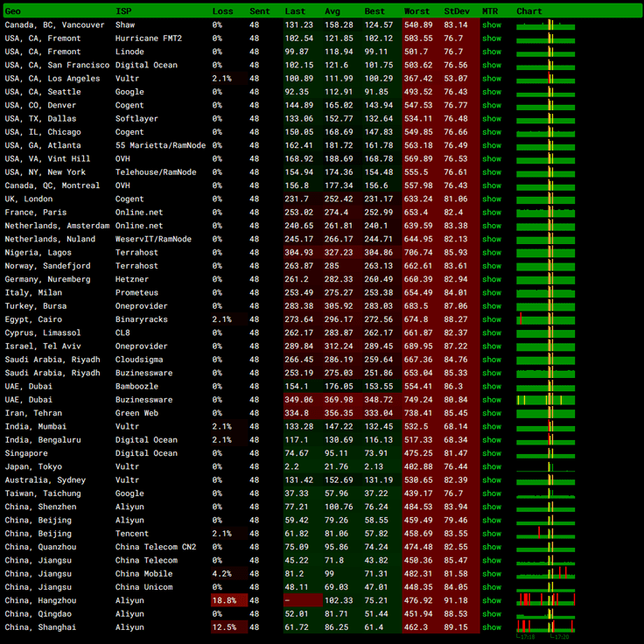This screenshot has width=644, height=644.
Task: Open show link for Sydney Vultr
Action: [x=492, y=480]
